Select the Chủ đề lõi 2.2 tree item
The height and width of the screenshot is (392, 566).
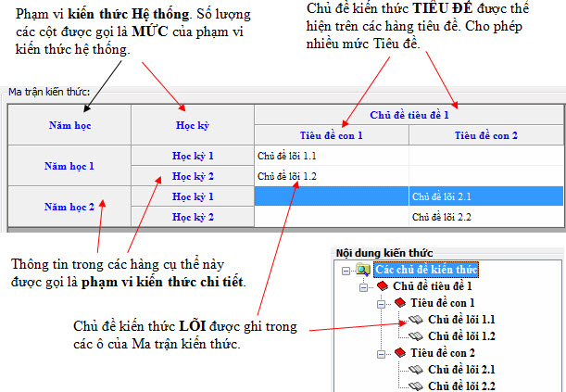pos(461,386)
